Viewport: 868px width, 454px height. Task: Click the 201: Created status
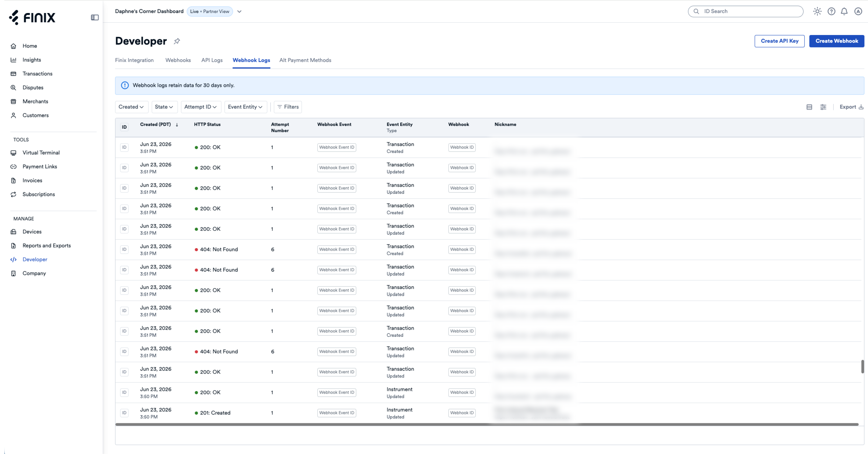coord(212,413)
